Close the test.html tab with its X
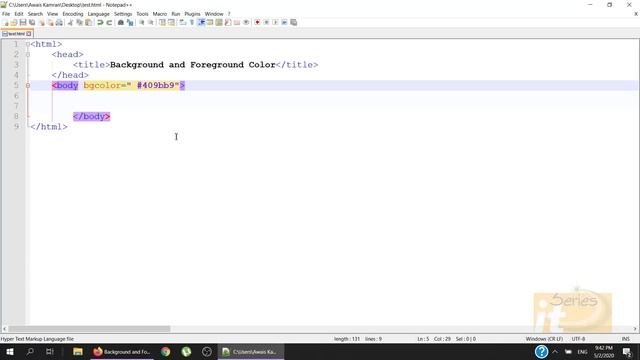The image size is (640, 360). point(29,34)
